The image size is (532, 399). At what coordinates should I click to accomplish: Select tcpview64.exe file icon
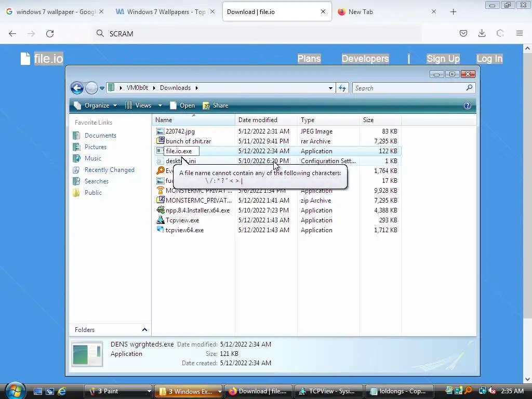(160, 230)
